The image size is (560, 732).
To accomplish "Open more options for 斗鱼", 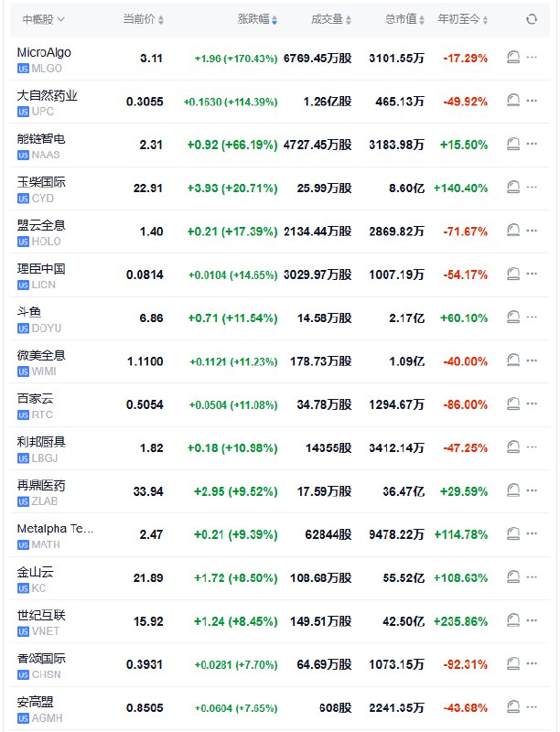I will (x=532, y=317).
